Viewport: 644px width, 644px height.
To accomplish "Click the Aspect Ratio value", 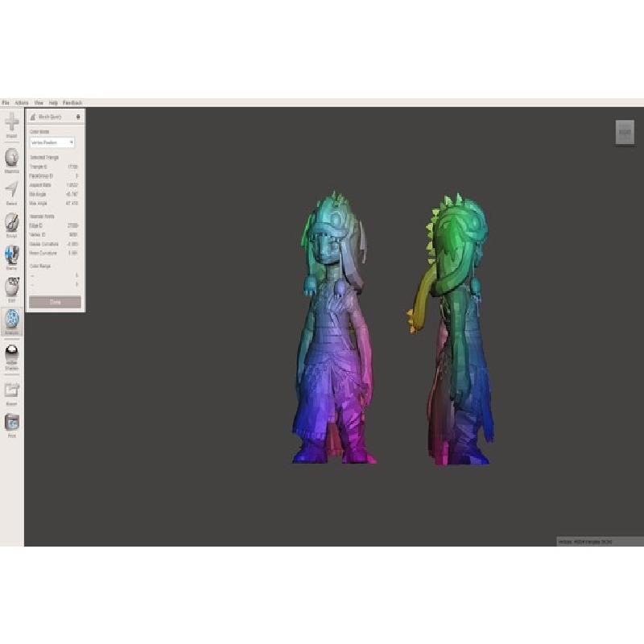I will (x=72, y=185).
